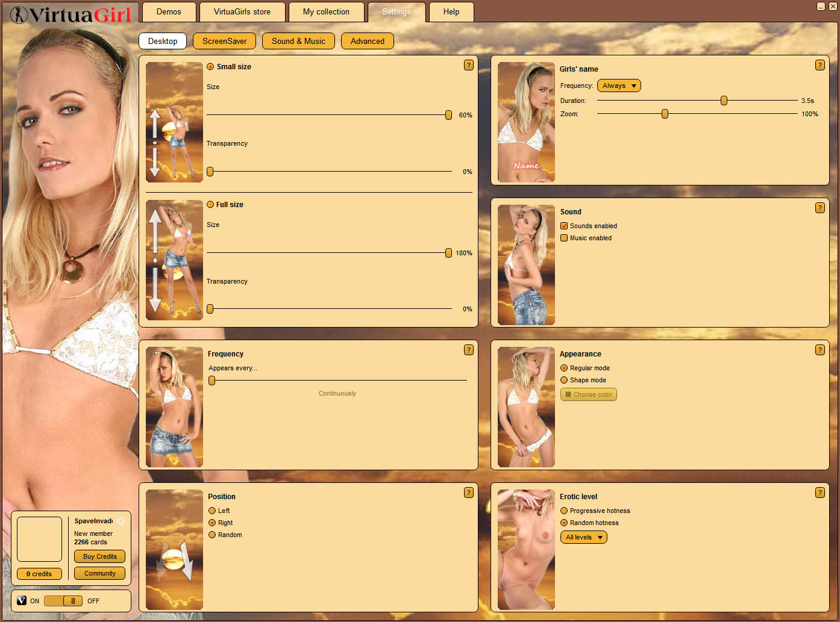This screenshot has width=840, height=622.
Task: Open the All levels dropdown
Action: [x=583, y=537]
